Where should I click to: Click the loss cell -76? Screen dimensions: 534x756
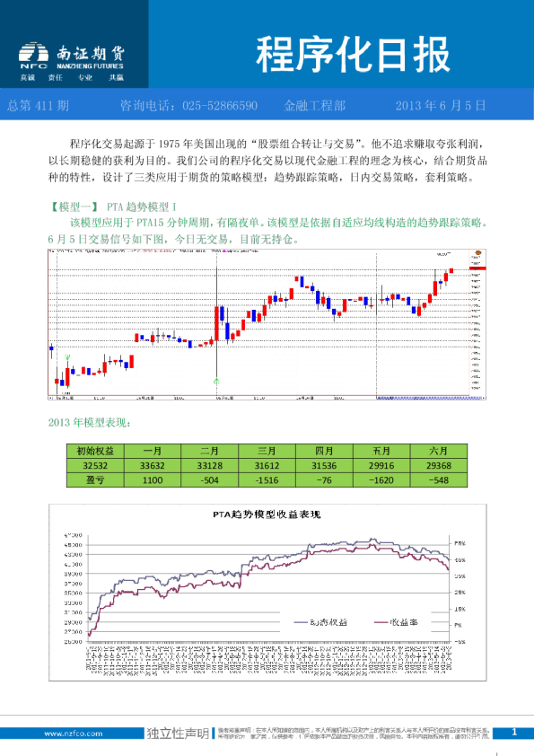(324, 479)
